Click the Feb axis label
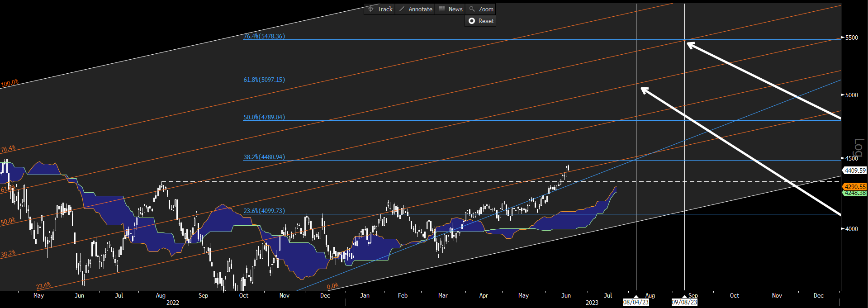 pyautogui.click(x=403, y=295)
